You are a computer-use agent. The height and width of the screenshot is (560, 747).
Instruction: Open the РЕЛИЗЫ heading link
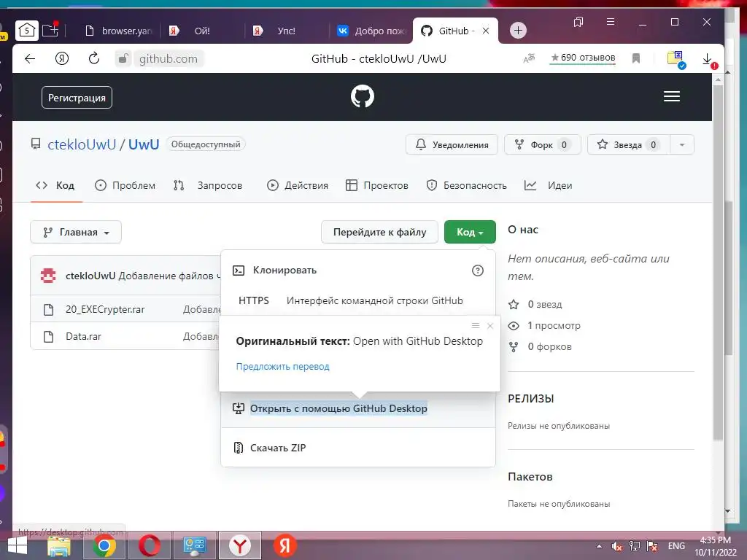pos(531,399)
